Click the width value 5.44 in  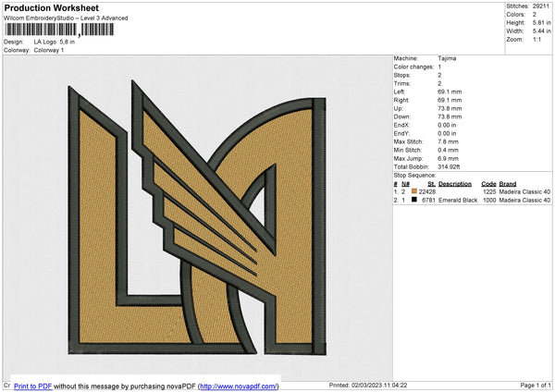[541, 31]
